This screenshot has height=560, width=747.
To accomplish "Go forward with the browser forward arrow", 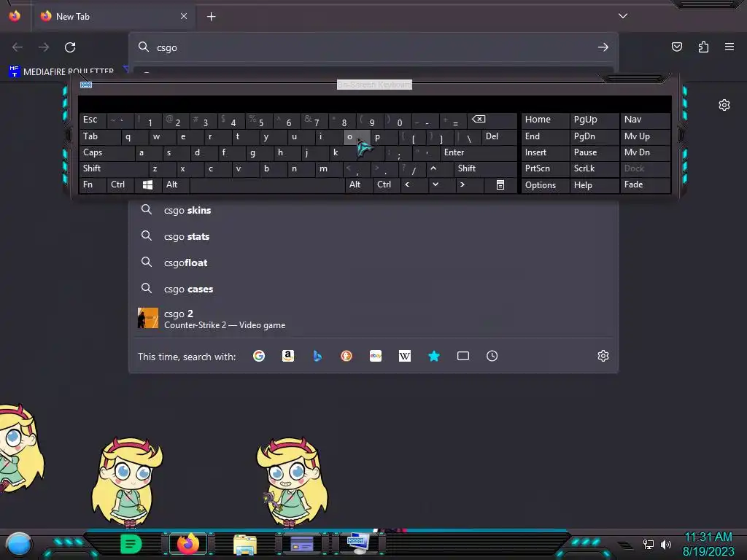I will pos(44,47).
